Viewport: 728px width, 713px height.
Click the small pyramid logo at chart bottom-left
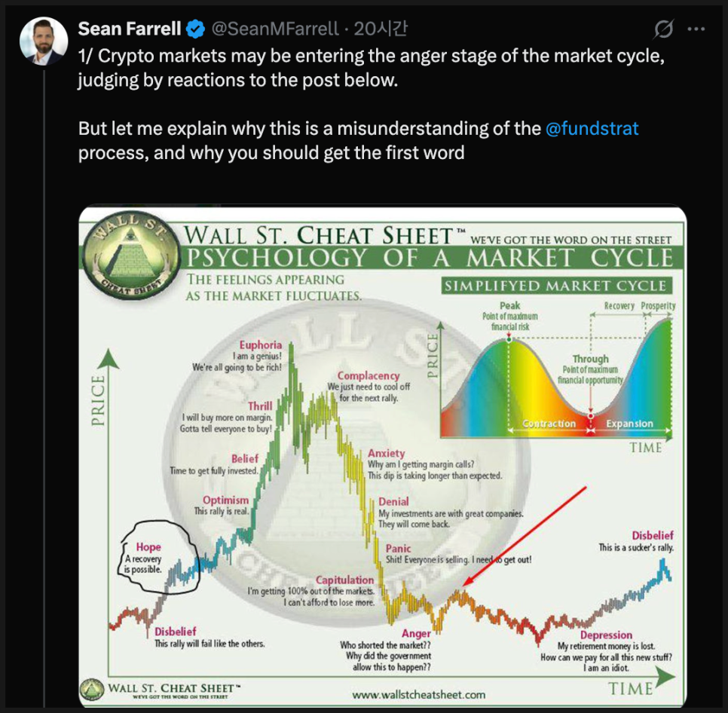click(93, 689)
